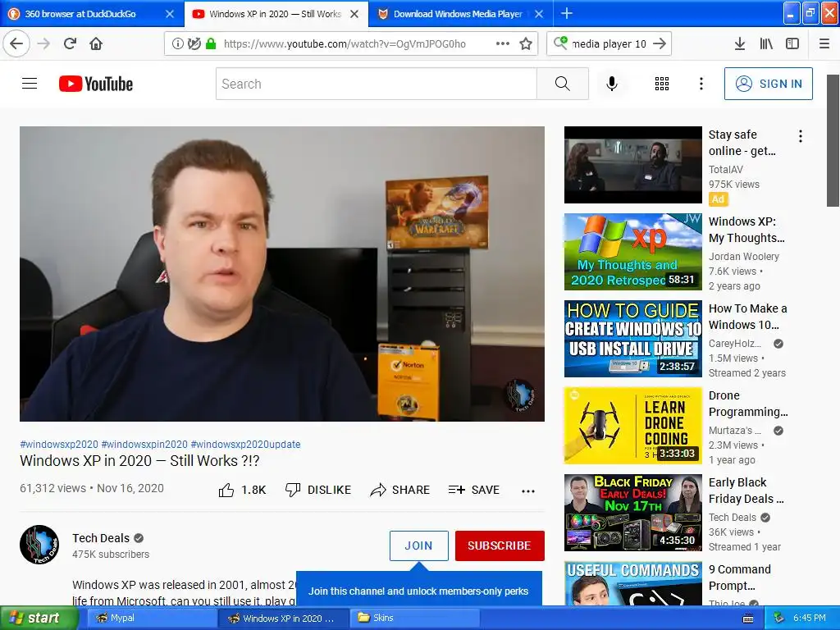Click the YouTube search magnifier button
The width and height of the screenshot is (840, 630).
[563, 84]
